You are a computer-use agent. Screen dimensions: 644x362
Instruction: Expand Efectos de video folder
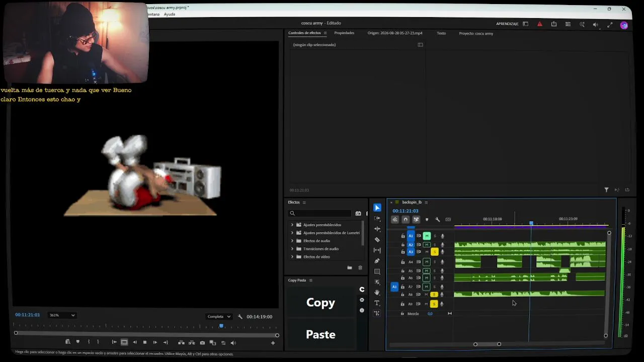(292, 257)
